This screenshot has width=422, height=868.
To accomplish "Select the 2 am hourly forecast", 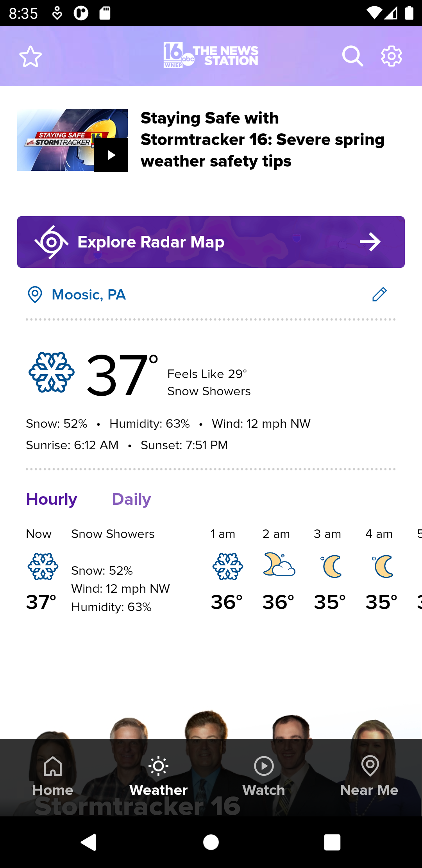I will tap(278, 567).
